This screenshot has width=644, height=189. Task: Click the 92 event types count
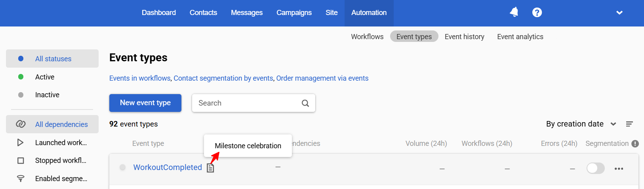click(133, 124)
